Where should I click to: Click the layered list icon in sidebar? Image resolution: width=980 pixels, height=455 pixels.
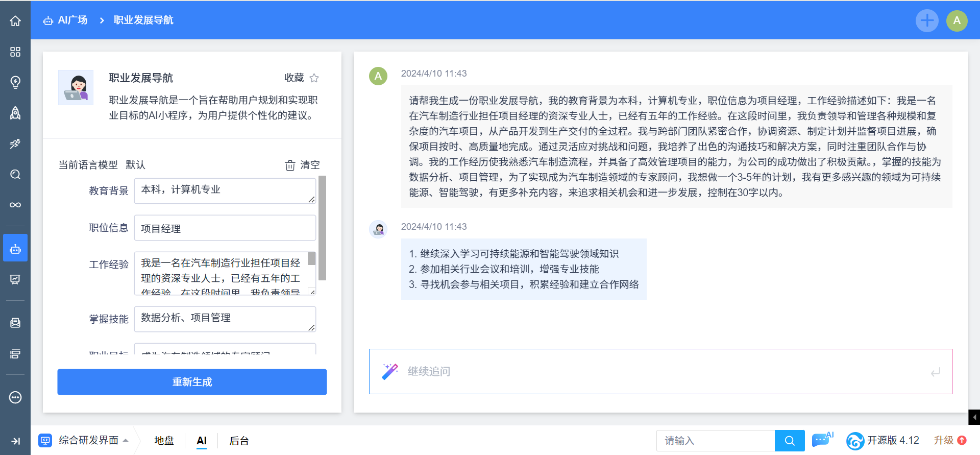click(15, 353)
